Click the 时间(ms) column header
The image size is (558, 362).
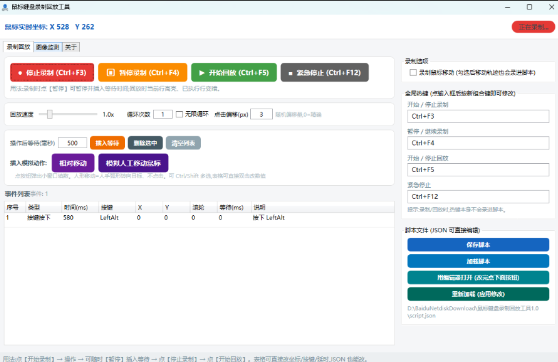(79, 207)
